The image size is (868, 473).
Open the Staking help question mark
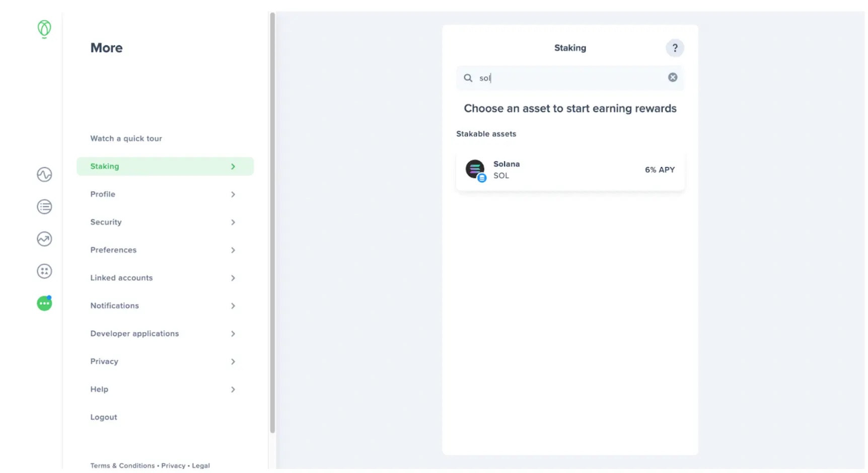point(675,48)
